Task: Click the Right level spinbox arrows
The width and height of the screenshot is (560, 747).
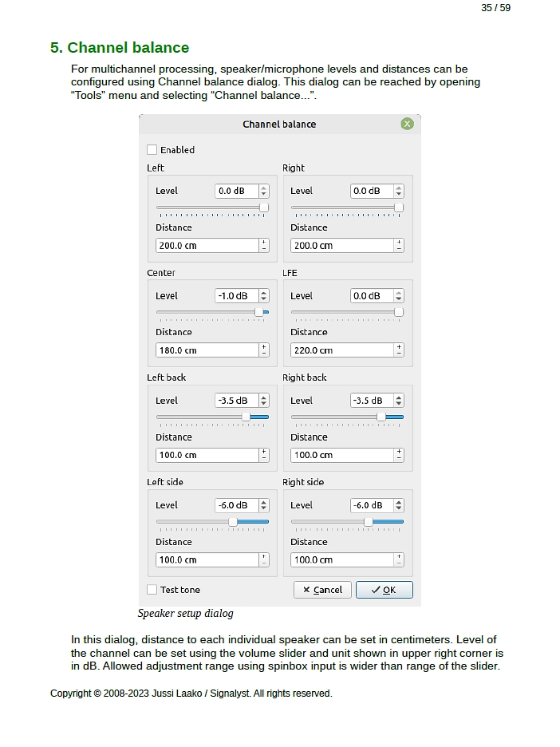Action: coord(399,192)
